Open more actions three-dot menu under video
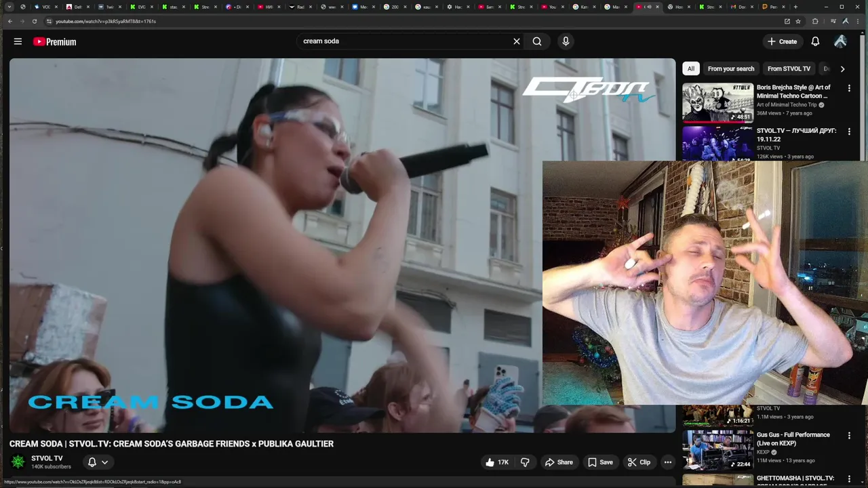Screen dimensions: 868x488 pyautogui.click(x=668, y=462)
